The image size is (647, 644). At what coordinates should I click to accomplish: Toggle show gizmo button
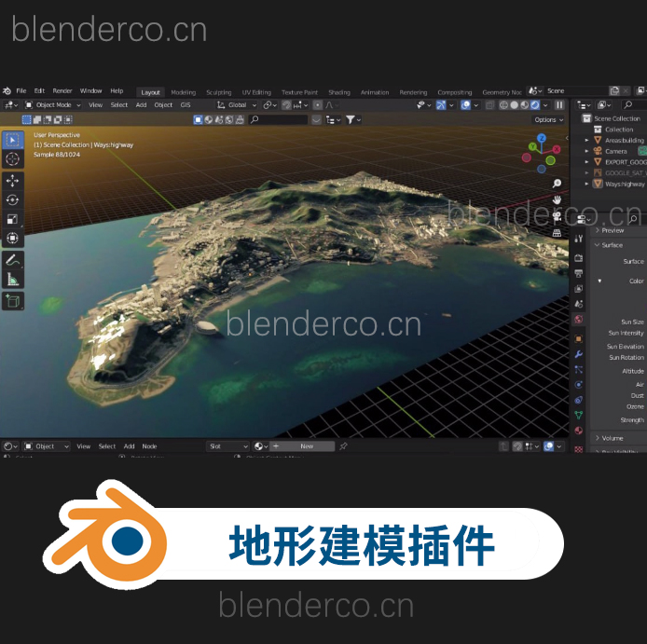tap(441, 105)
